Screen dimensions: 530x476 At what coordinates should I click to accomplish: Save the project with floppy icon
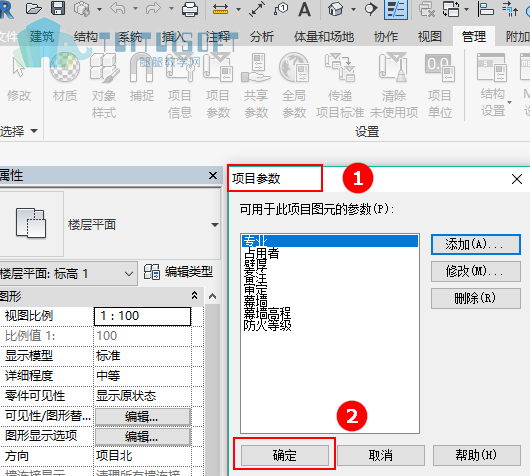58,8
